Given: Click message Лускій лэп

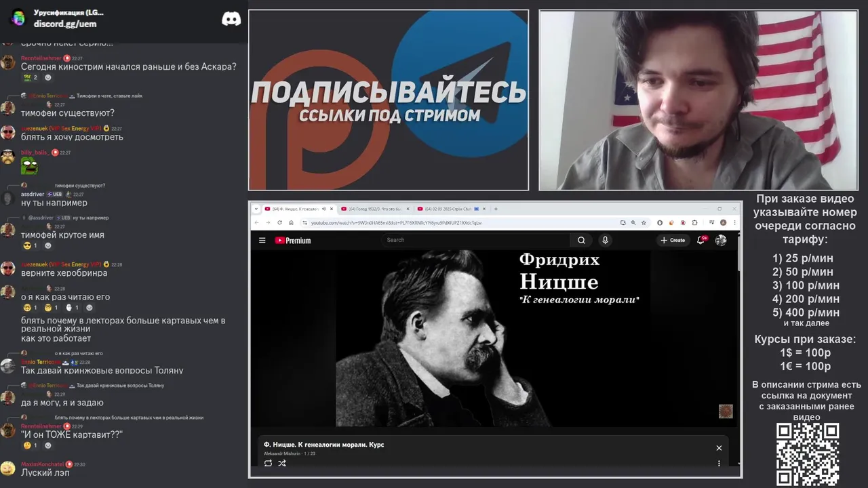Looking at the screenshot, I should (x=45, y=472).
